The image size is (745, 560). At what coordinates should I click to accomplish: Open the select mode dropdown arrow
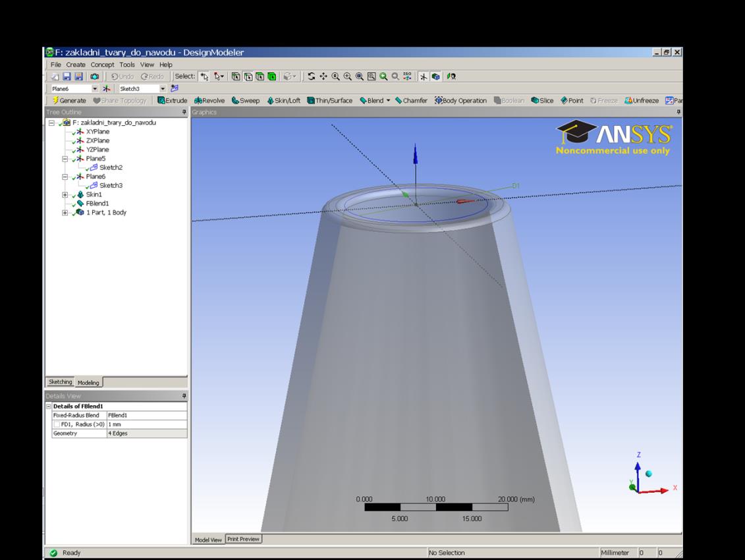(x=222, y=76)
